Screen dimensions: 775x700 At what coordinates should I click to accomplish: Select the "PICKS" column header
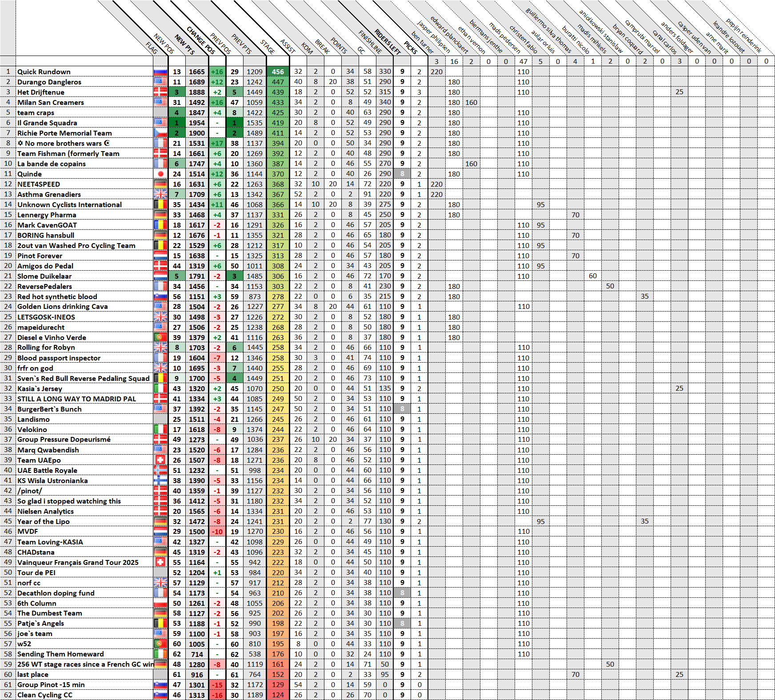[x=411, y=48]
